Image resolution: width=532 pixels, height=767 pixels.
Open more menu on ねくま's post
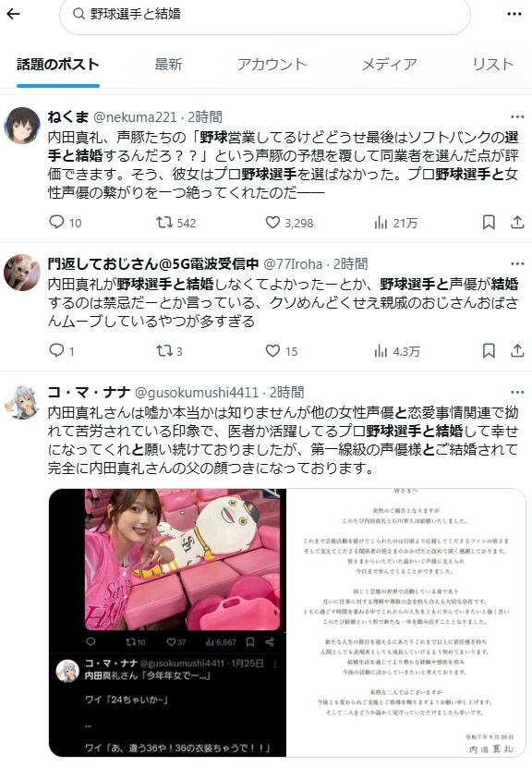pyautogui.click(x=517, y=117)
